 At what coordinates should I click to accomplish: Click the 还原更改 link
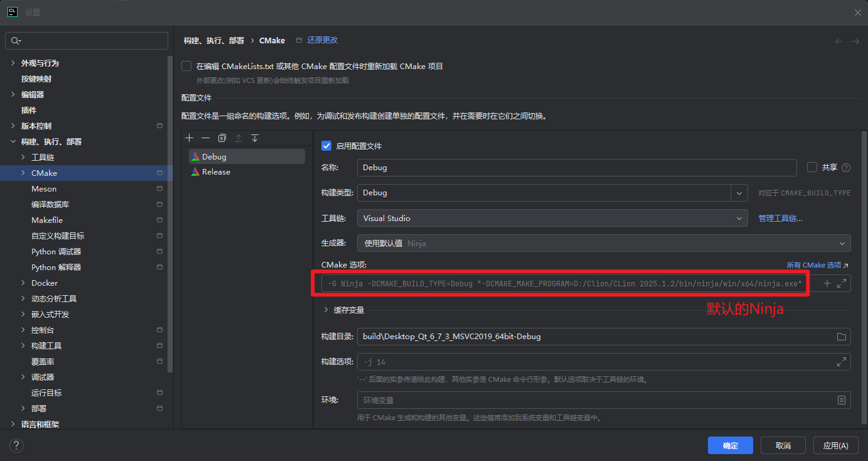[322, 40]
